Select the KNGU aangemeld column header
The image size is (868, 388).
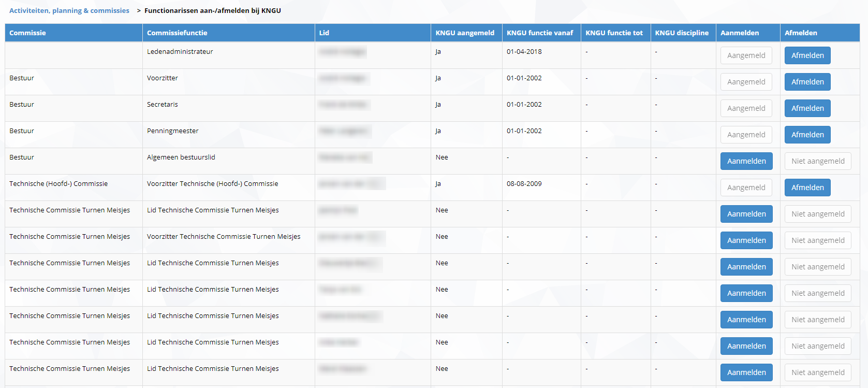465,33
